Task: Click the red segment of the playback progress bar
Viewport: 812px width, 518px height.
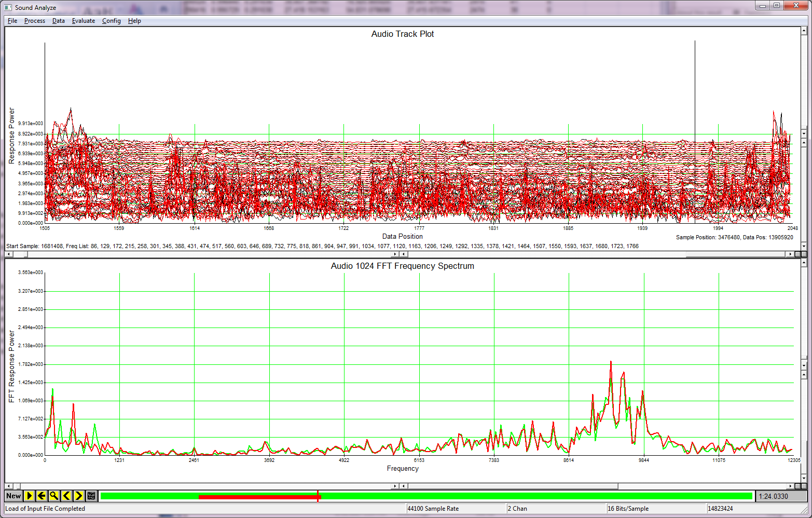Action: tap(259, 496)
